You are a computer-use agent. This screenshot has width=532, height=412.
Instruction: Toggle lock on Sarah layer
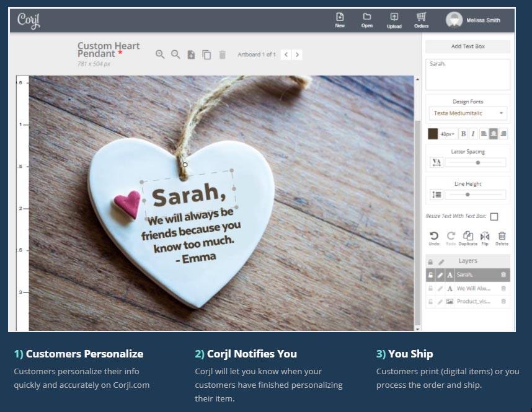[430, 275]
